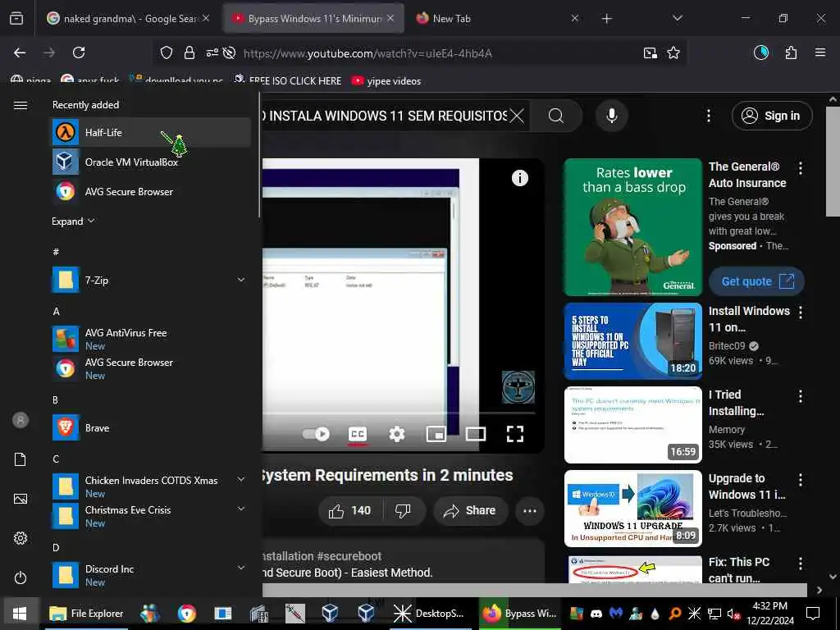Open File Explorer from the taskbar

pos(86,614)
